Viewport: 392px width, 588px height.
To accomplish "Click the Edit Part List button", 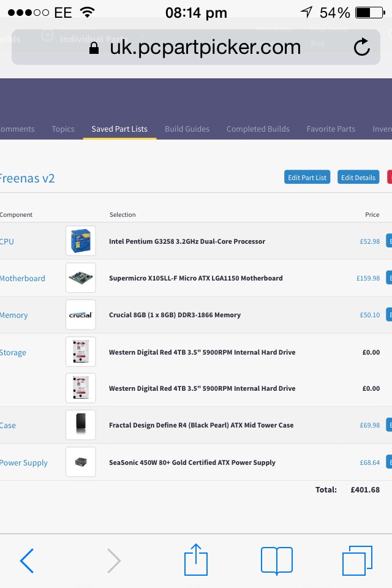I will click(307, 178).
